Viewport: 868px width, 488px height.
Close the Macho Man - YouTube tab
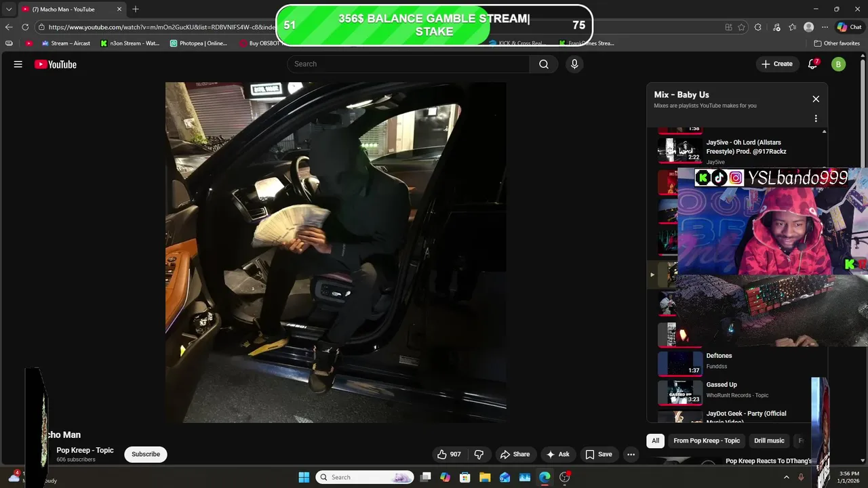[119, 9]
